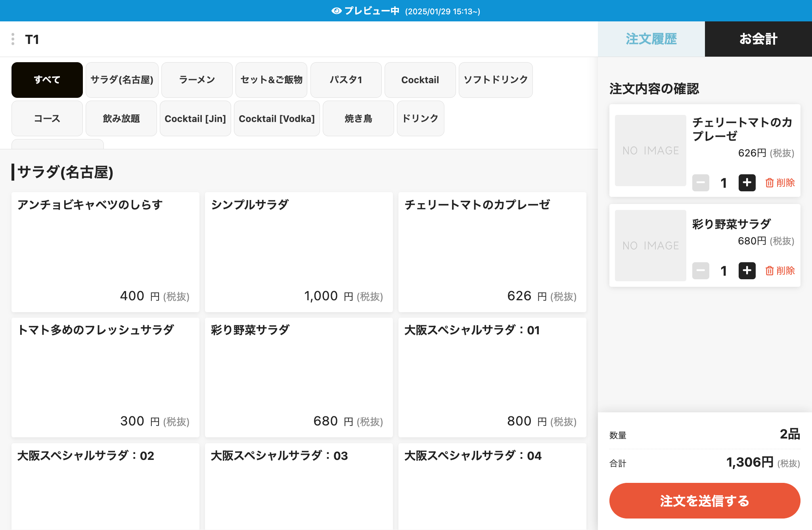
Task: Add チェリートマトのカプレーゼ menu card
Action: [x=492, y=252]
